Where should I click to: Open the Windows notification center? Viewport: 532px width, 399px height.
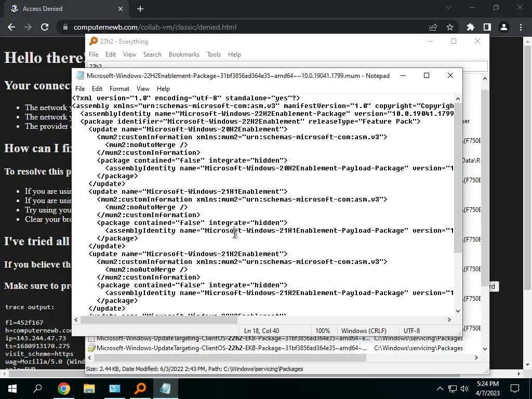(x=515, y=389)
